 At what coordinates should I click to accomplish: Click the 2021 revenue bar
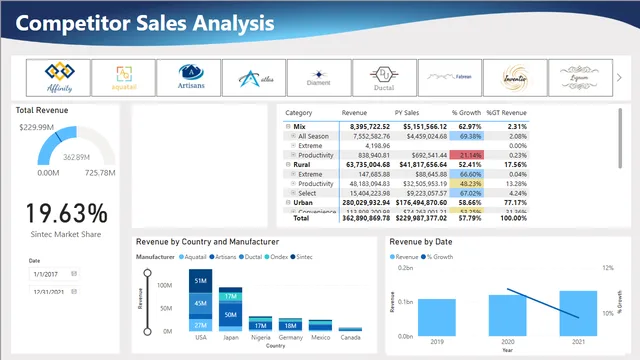pos(578,313)
